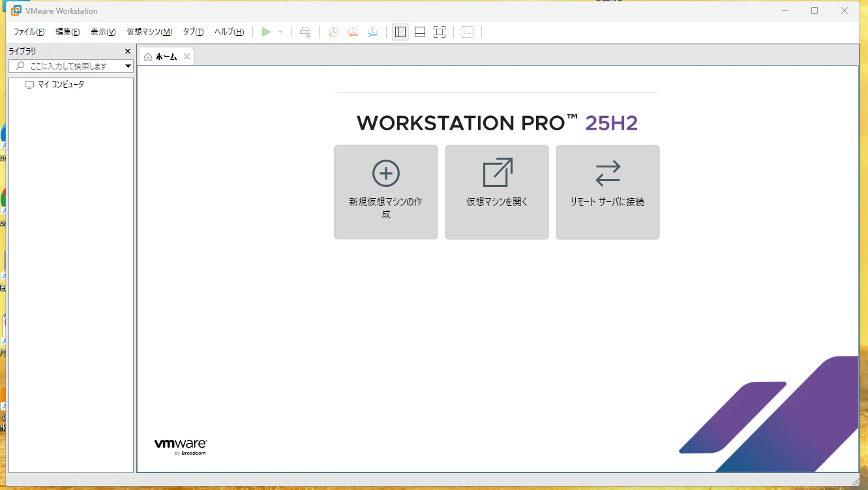Minimize the VMware Workstation window
The width and height of the screenshot is (868, 490).
[785, 10]
